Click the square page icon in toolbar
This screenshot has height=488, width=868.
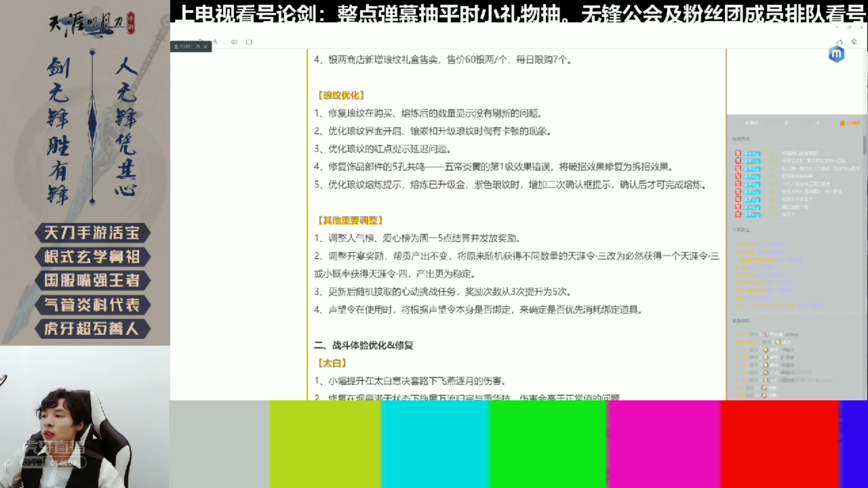coord(249,42)
